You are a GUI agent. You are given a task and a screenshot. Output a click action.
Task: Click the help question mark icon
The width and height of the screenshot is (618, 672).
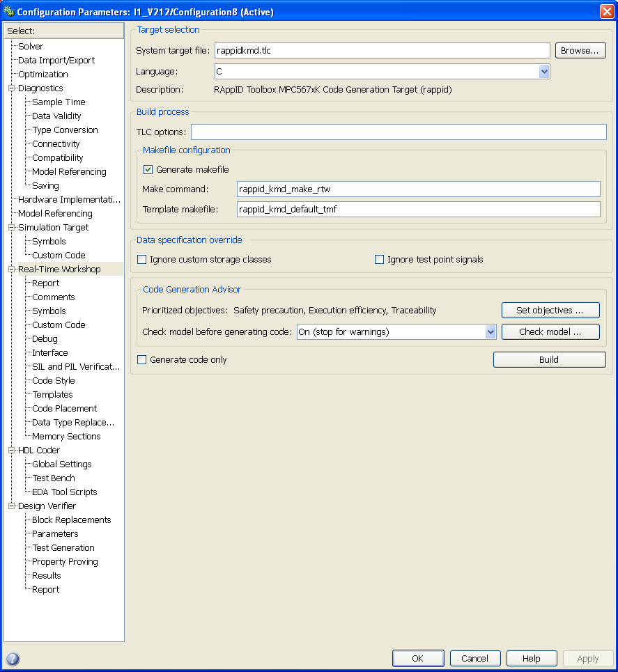13,658
